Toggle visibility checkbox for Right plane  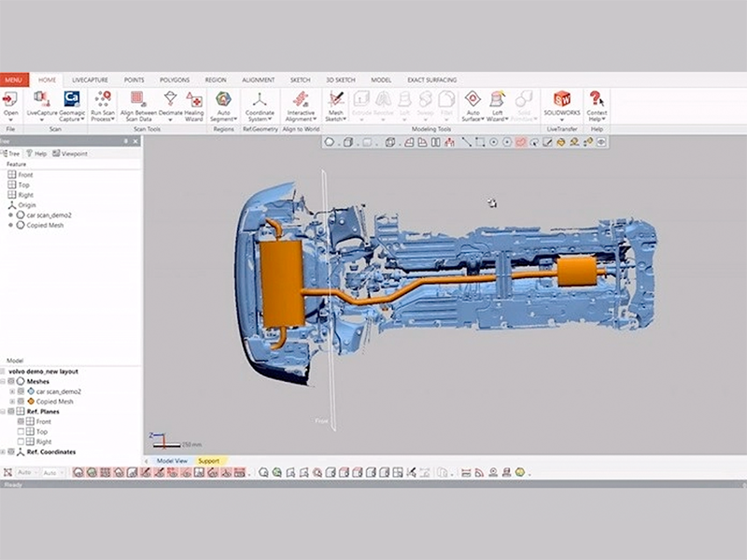21,441
